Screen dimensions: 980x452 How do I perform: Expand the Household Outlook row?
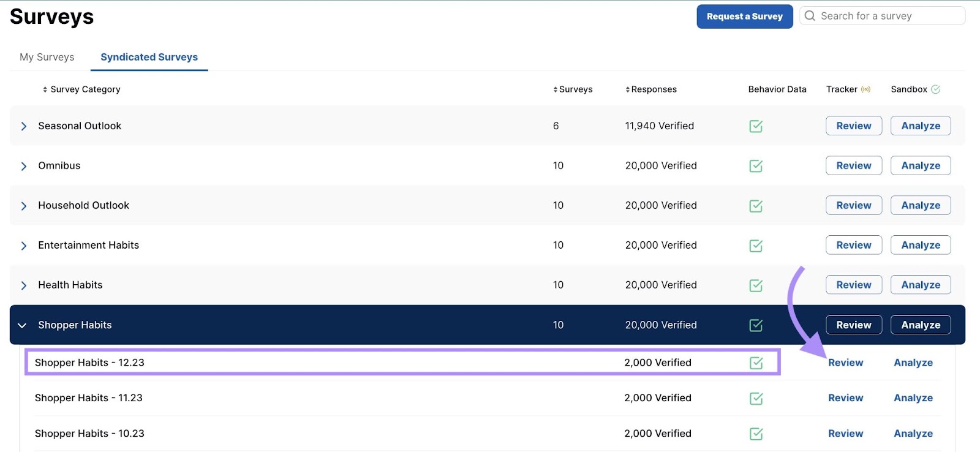[x=24, y=206]
